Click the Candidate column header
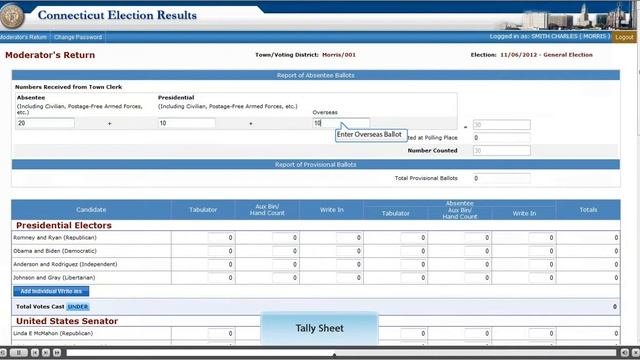 pyautogui.click(x=91, y=210)
